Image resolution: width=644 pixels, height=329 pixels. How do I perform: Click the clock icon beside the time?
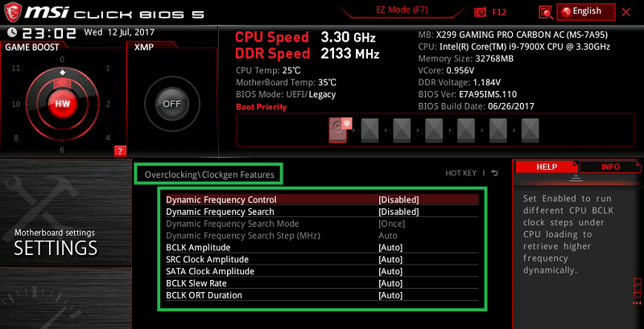[11, 33]
